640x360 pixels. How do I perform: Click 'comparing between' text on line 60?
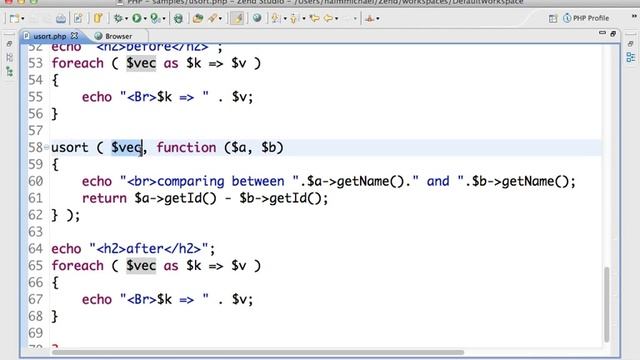click(x=220, y=181)
